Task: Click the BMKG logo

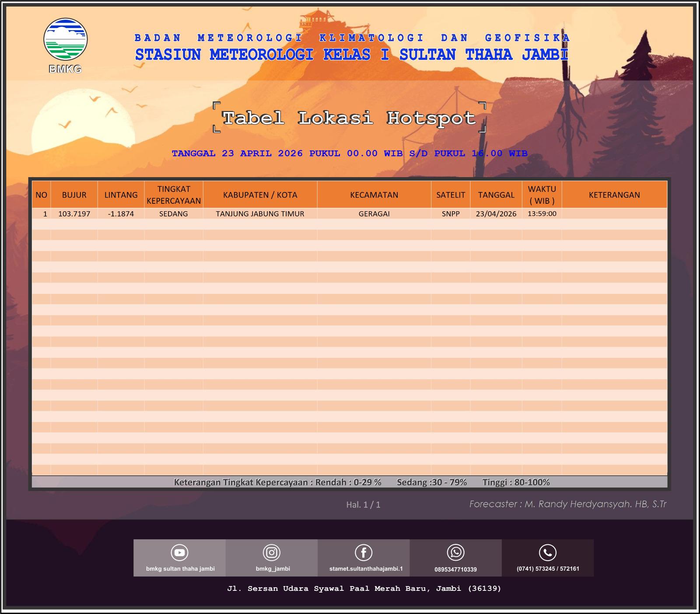Action: point(66,45)
